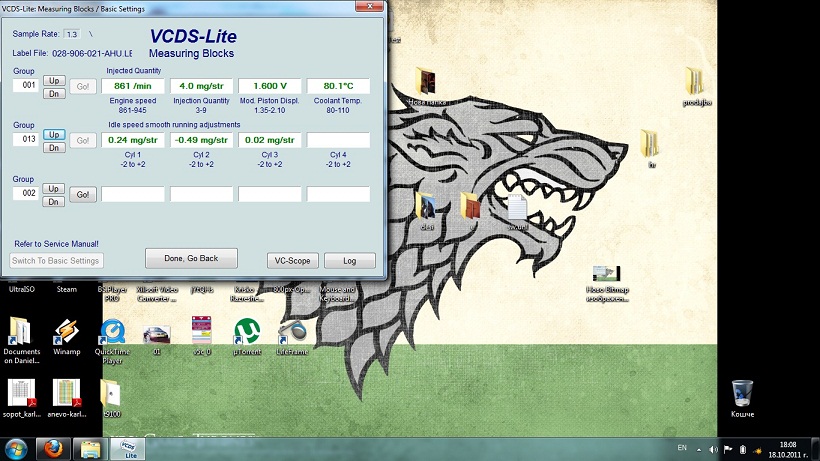Open Windows Explorer from the taskbar
Image resolution: width=820 pixels, height=461 pixels.
point(89,448)
